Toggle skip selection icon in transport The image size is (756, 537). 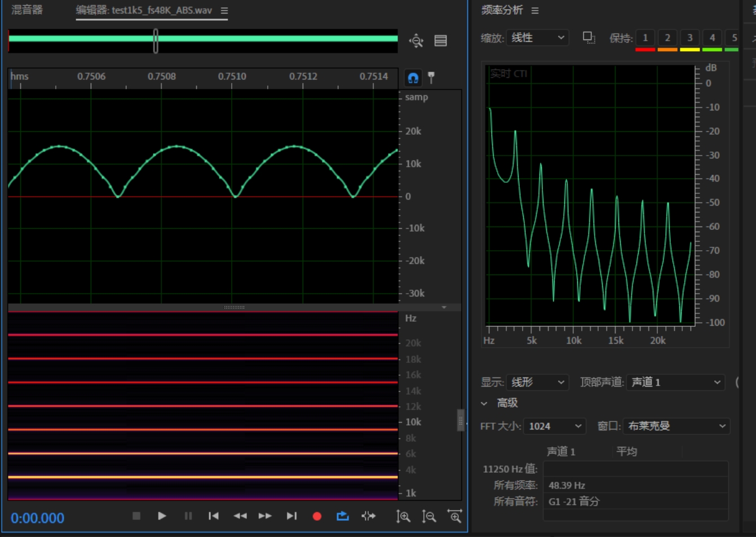369,516
